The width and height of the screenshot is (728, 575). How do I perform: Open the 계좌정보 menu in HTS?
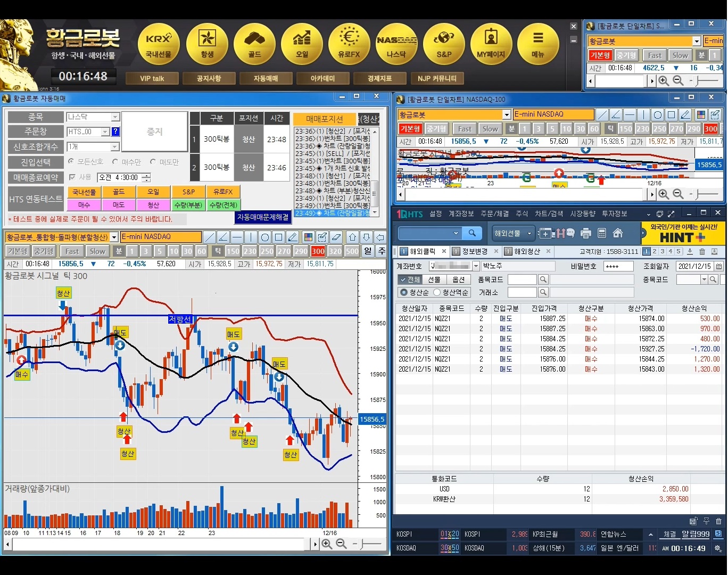click(461, 213)
